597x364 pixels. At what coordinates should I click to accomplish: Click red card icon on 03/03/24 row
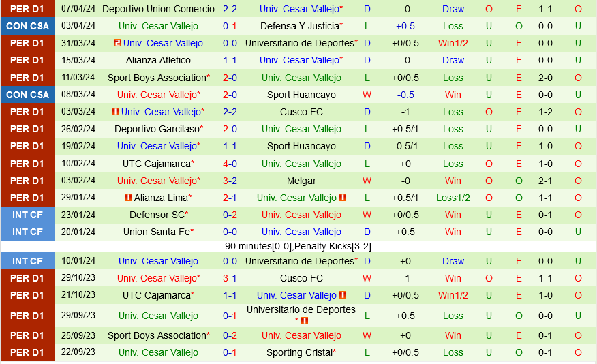[x=115, y=112]
